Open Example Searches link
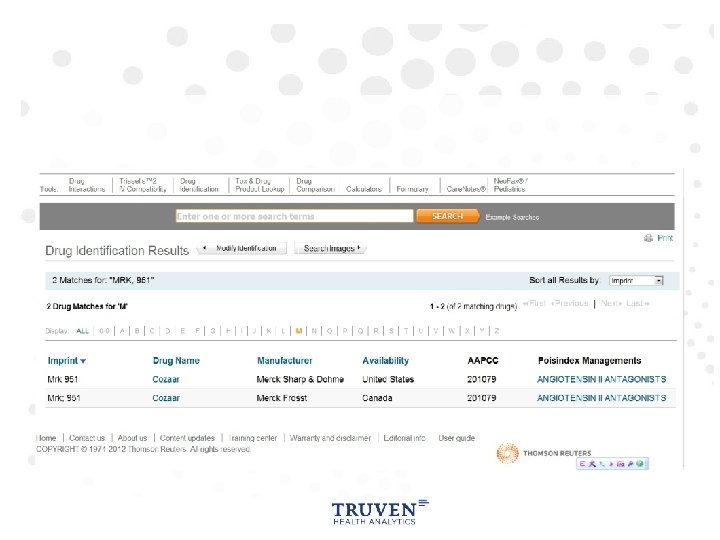The height and width of the screenshot is (540, 720). (512, 217)
